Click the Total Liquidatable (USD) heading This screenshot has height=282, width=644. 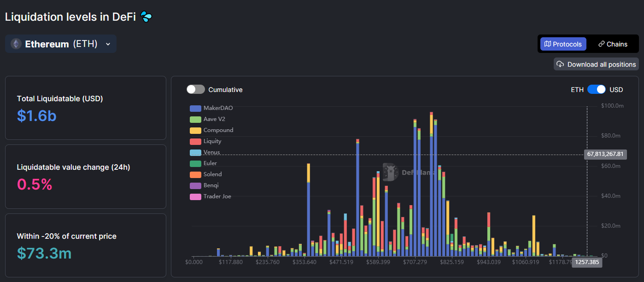point(60,98)
